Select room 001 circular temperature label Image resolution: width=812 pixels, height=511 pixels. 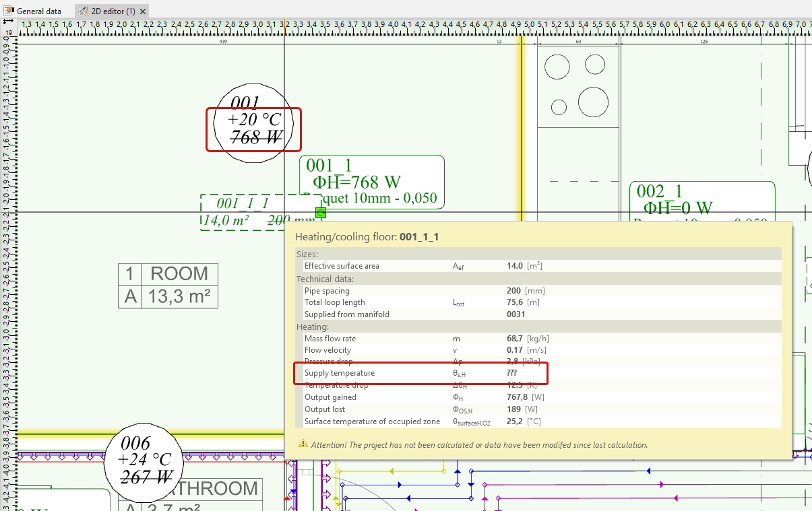(x=252, y=123)
